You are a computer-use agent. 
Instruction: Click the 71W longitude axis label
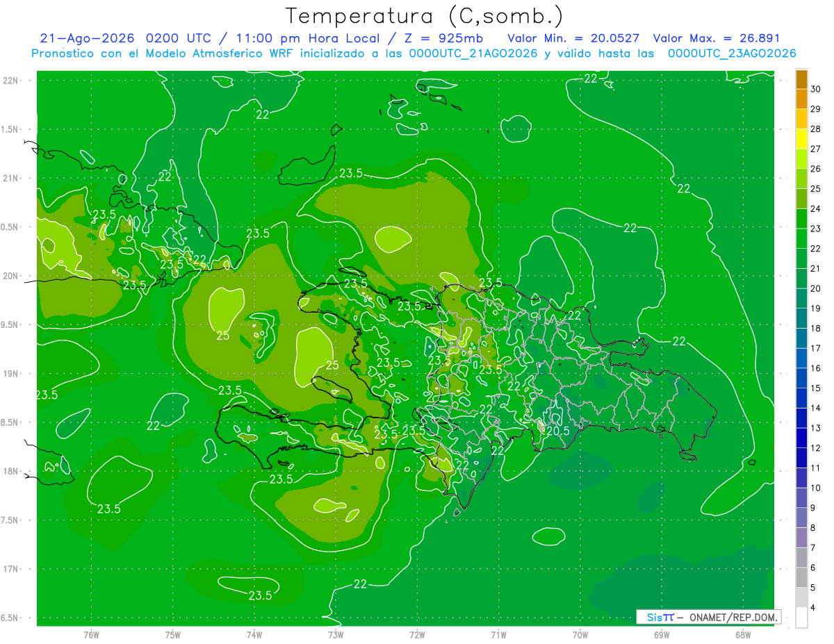(x=498, y=635)
